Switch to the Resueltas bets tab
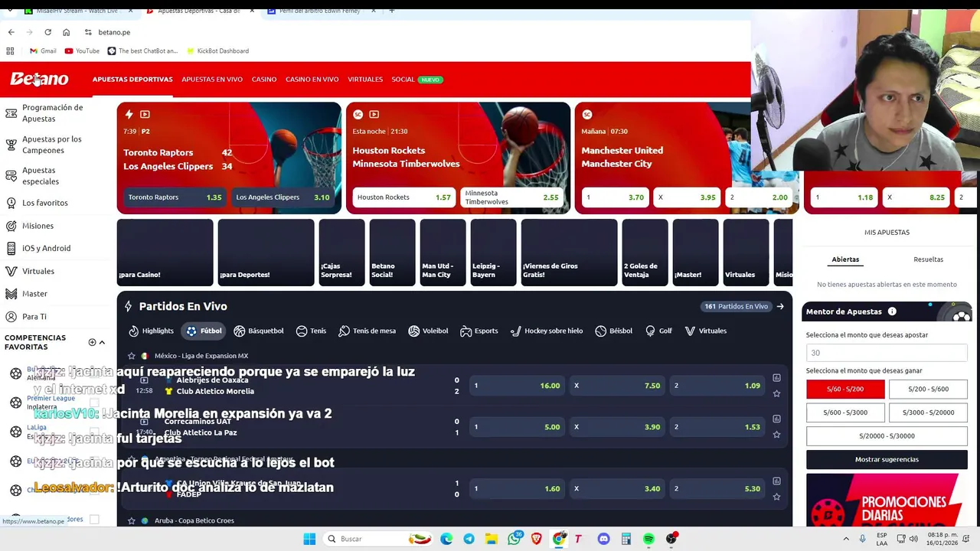Viewport: 980px width, 551px height. point(928,259)
